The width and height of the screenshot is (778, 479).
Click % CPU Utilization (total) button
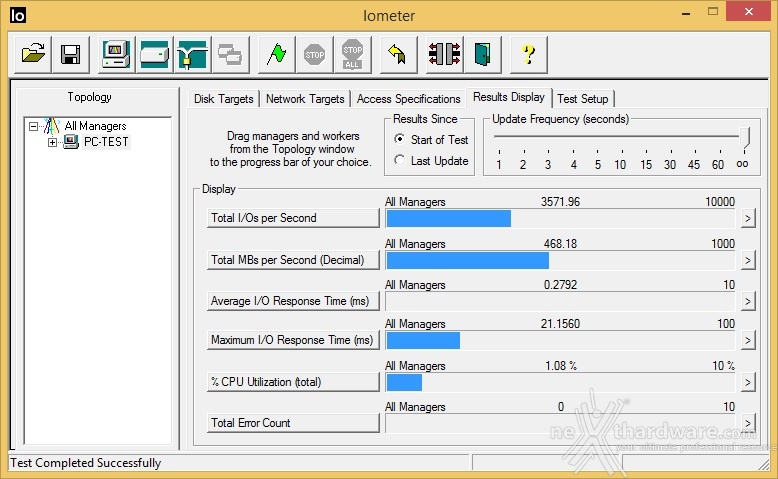click(293, 382)
